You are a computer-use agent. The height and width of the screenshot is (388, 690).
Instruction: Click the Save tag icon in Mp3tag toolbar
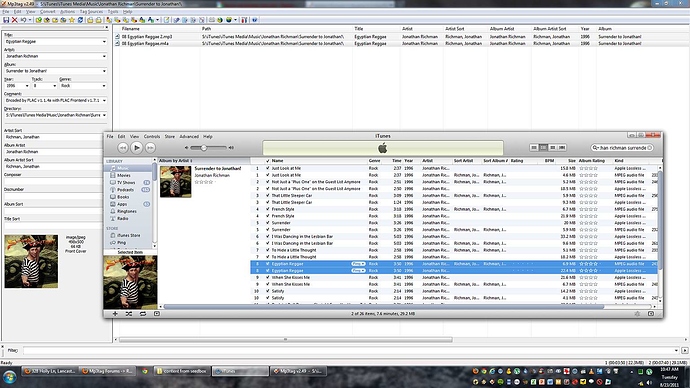click(x=6, y=20)
